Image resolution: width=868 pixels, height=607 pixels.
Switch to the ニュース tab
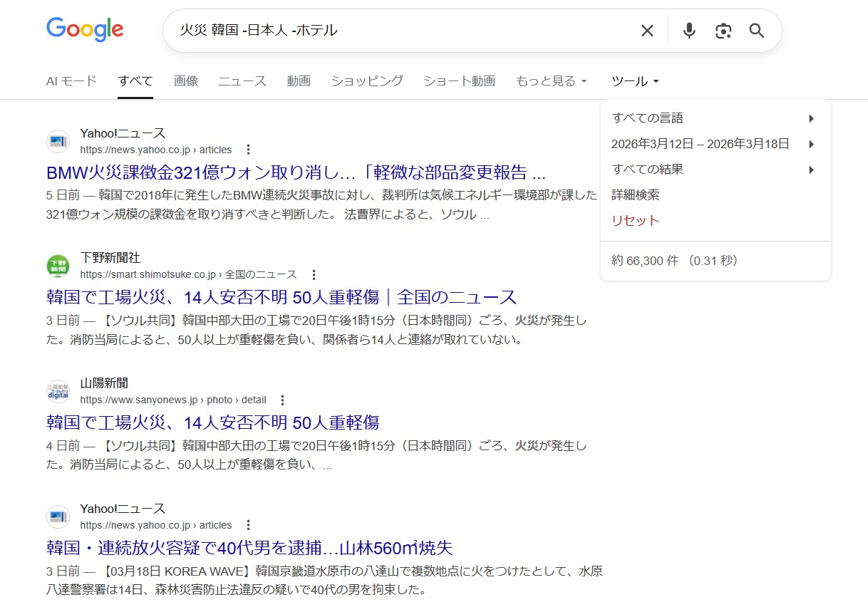[x=242, y=81]
